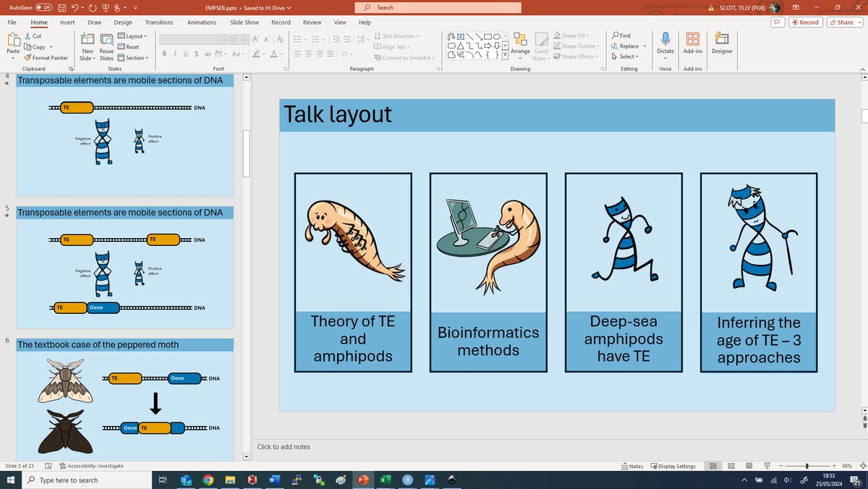Toggle text Shadow formatting
The image size is (868, 489).
(x=197, y=54)
